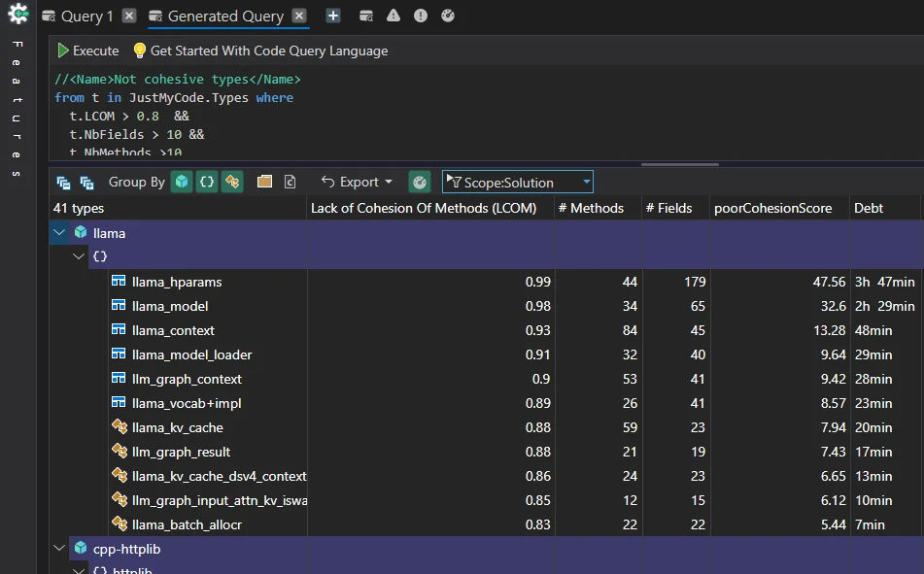
Task: Click the Execute button
Action: (x=87, y=51)
